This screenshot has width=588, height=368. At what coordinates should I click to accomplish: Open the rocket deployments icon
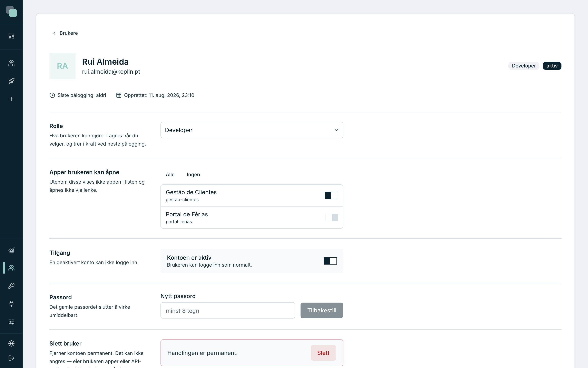(11, 81)
